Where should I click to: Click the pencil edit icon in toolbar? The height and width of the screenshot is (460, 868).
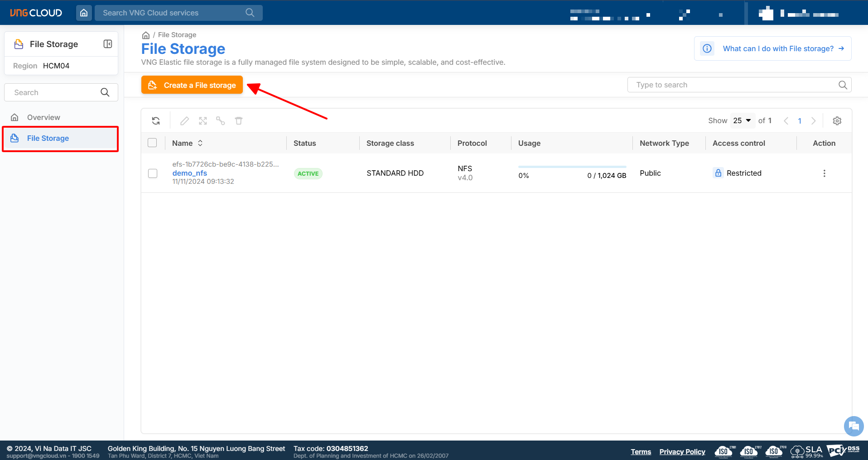tap(184, 121)
